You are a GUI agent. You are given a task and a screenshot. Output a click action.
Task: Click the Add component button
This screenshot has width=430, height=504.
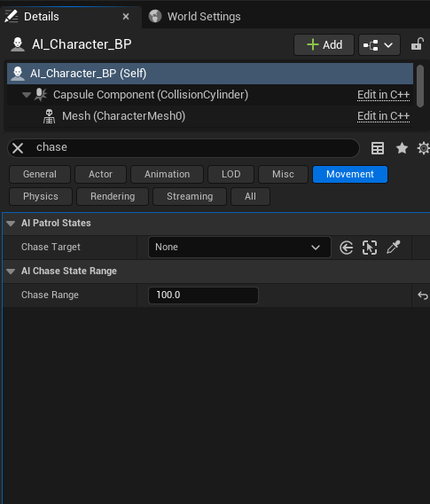coord(324,44)
